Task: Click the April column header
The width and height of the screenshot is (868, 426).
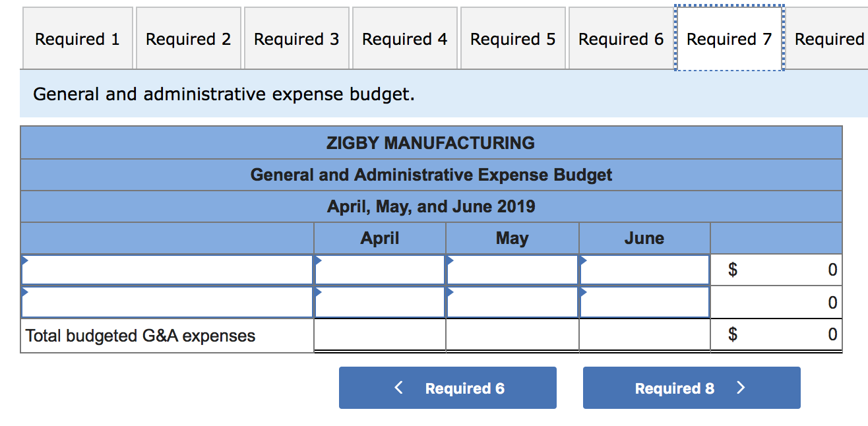Action: point(380,238)
